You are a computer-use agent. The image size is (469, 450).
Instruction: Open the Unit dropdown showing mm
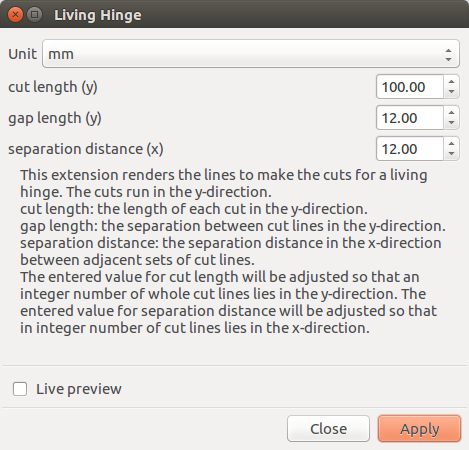251,54
